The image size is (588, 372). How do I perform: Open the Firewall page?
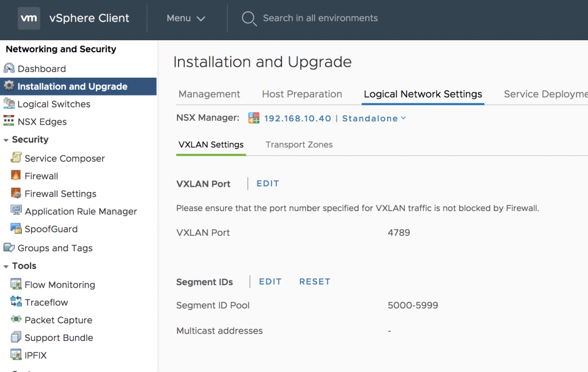coord(41,176)
